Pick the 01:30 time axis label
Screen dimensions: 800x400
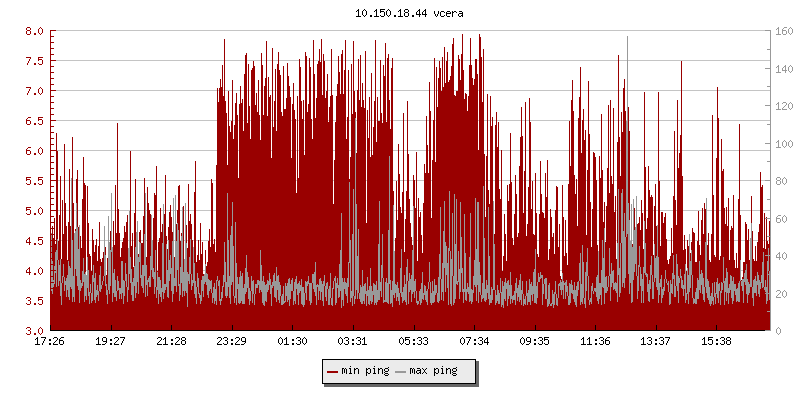pyautogui.click(x=292, y=341)
